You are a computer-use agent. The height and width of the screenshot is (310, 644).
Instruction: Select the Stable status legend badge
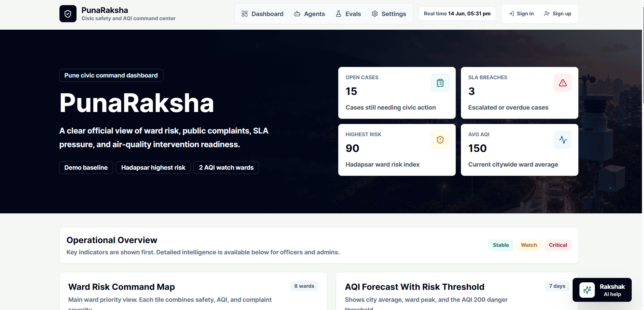[501, 245]
